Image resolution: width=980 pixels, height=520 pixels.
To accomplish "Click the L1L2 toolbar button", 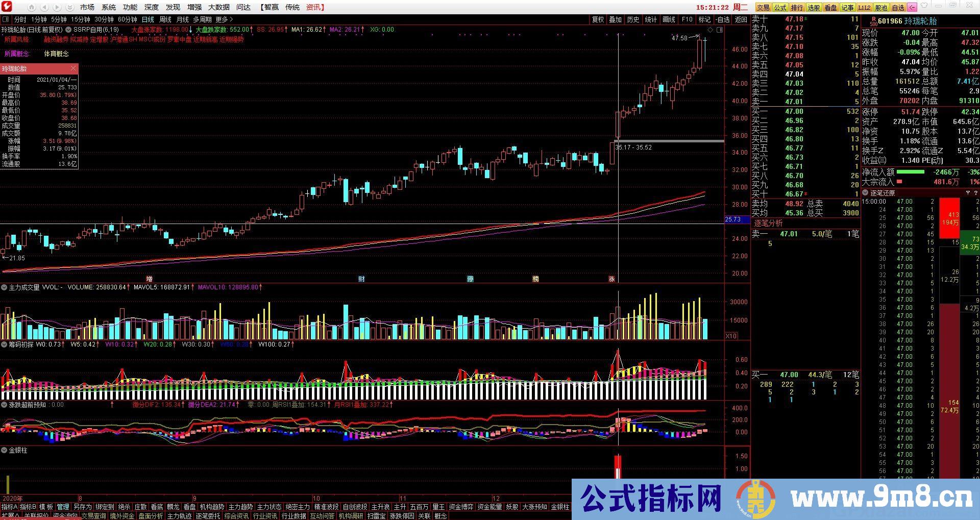I will [864, 8].
